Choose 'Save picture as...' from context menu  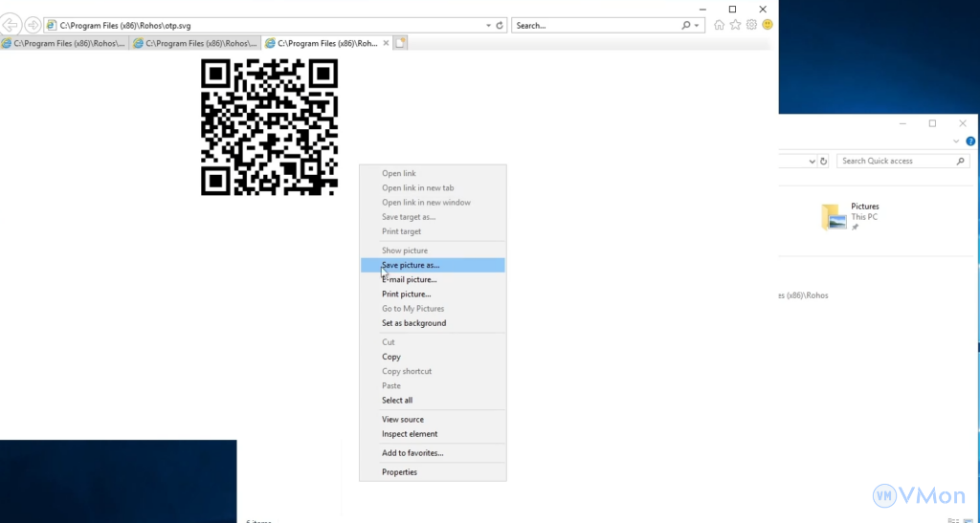pos(433,265)
